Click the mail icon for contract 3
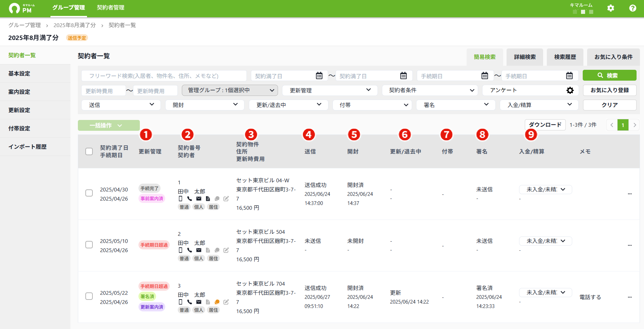This screenshot has height=329, width=644. coord(199,302)
